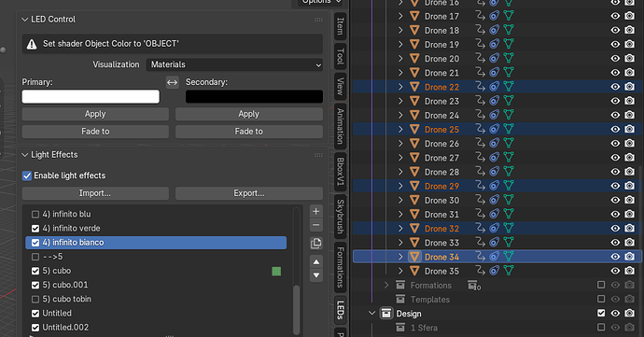Expand Drone 22 in the outliner

point(400,87)
